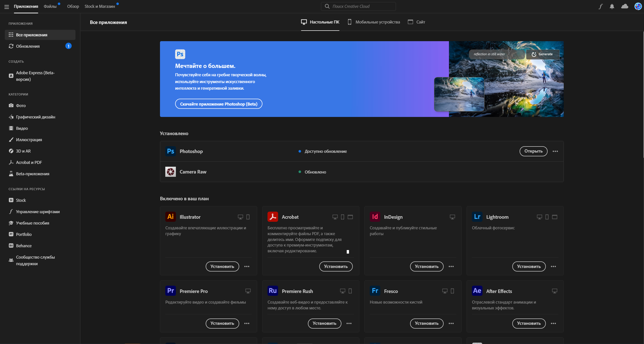Expand more options for InDesign

[x=451, y=266]
